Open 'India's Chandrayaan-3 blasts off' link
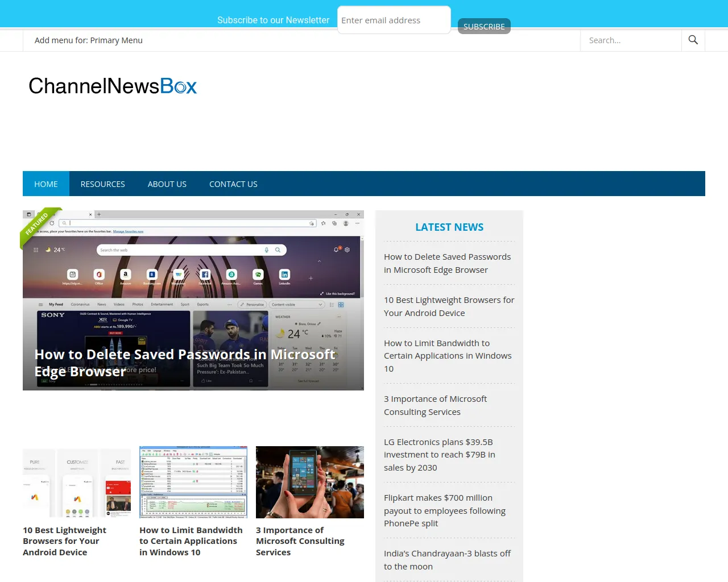The image size is (728, 582). (448, 560)
